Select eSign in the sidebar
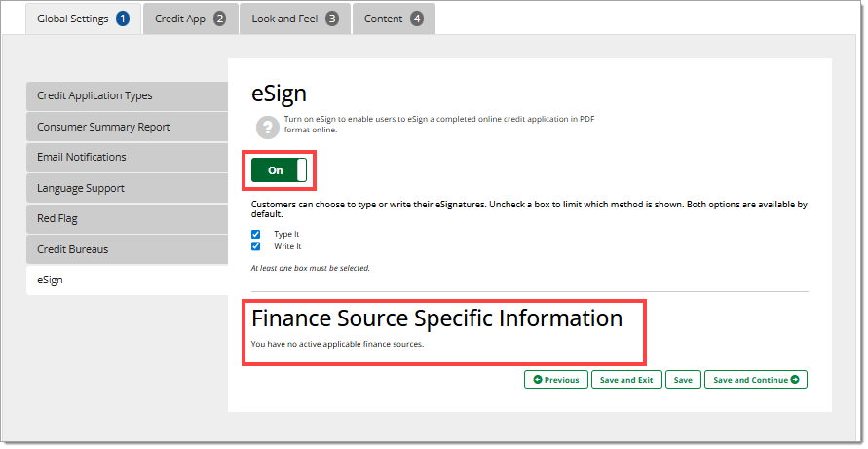Viewport: 868px width, 449px height. tap(127, 281)
